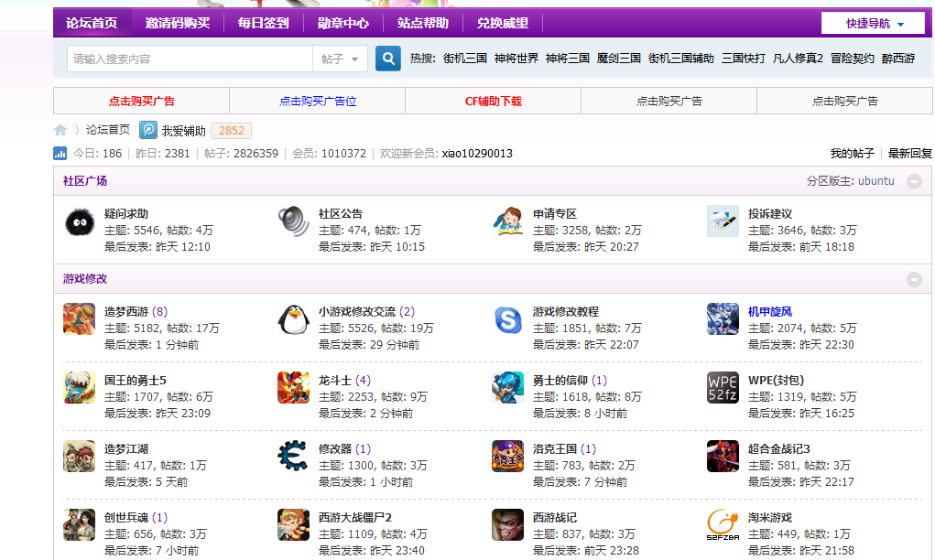Image resolution: width=935 pixels, height=560 pixels.
Task: Open 游戏修改教程 blue S icon
Action: tap(508, 318)
